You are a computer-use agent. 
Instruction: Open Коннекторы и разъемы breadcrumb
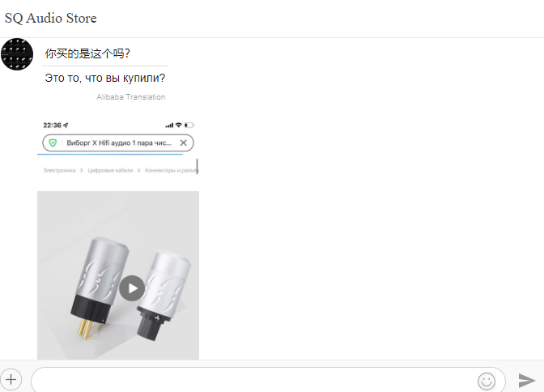tap(172, 170)
